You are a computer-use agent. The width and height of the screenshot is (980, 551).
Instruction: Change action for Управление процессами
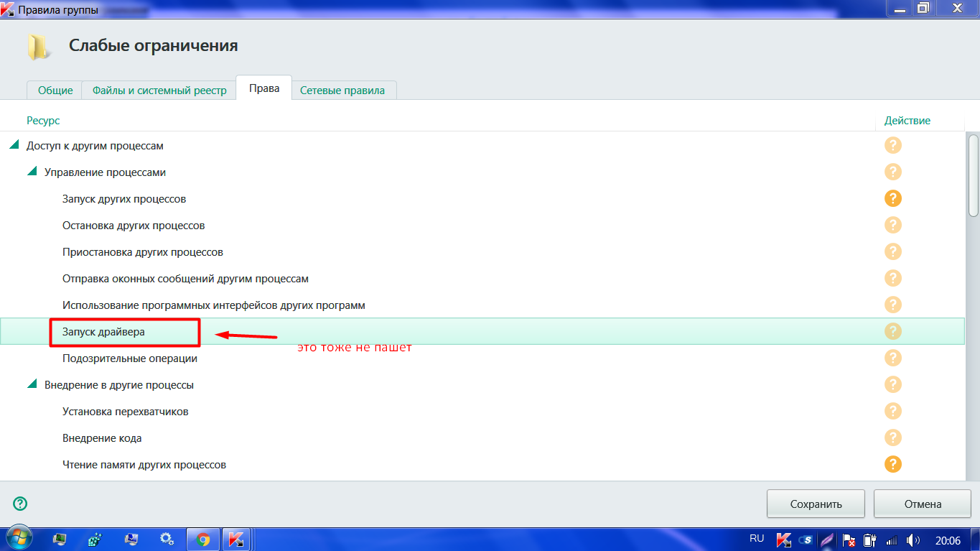[x=892, y=172]
